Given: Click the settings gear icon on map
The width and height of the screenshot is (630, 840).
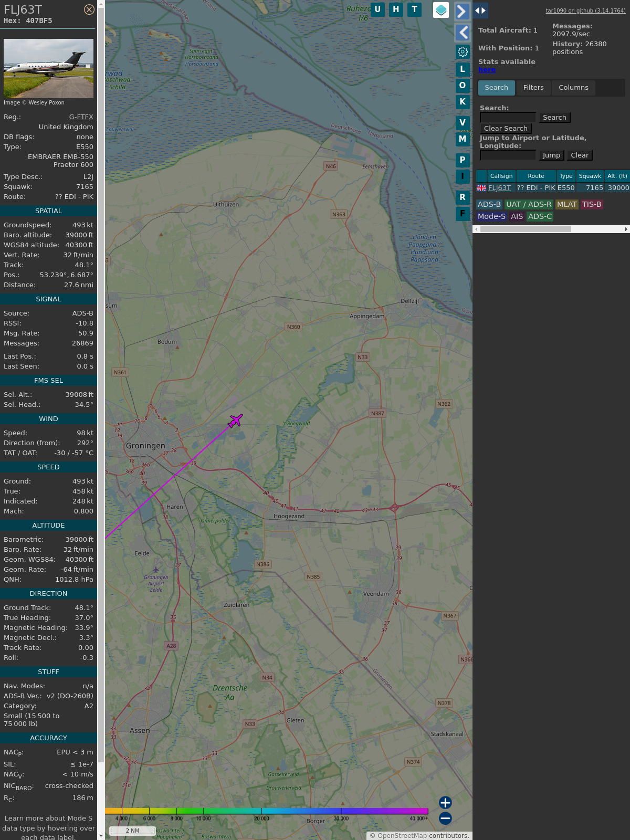Looking at the screenshot, I should [x=463, y=51].
